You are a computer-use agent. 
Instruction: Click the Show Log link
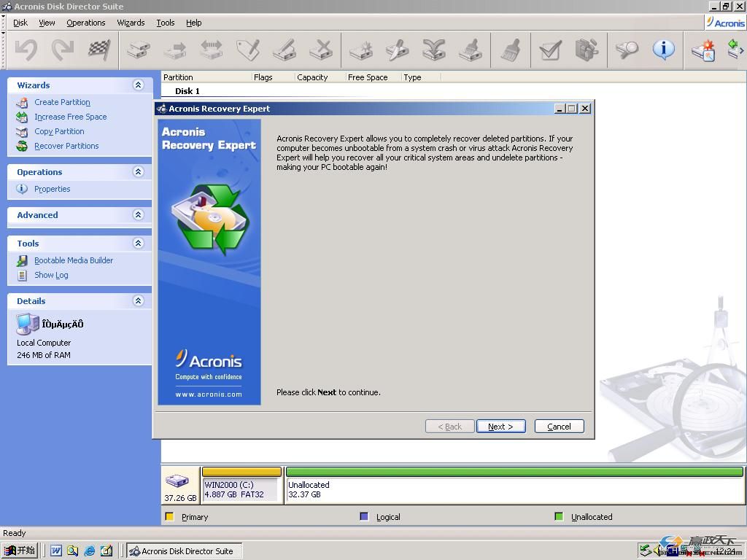pyautogui.click(x=51, y=275)
